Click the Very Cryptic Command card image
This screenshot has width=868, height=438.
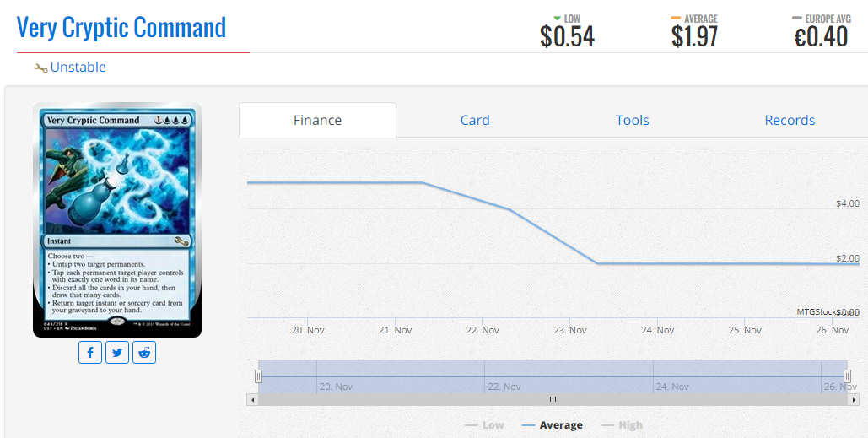[117, 219]
